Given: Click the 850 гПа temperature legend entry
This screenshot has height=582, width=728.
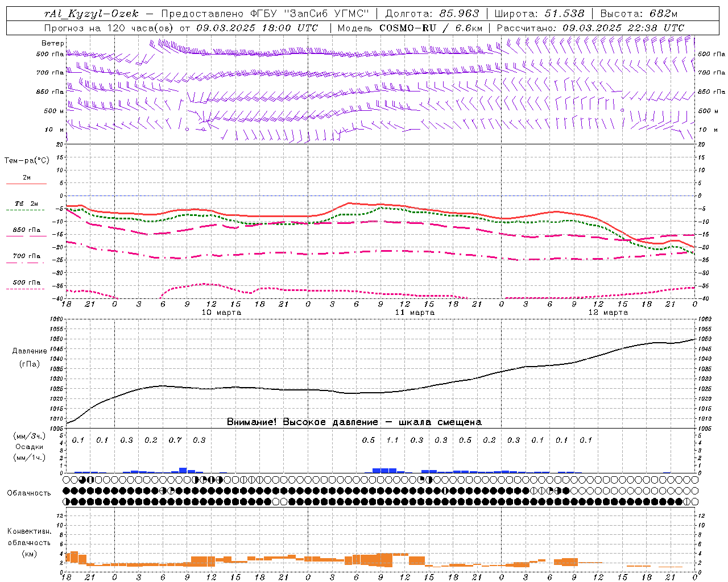Looking at the screenshot, I should (x=26, y=230).
